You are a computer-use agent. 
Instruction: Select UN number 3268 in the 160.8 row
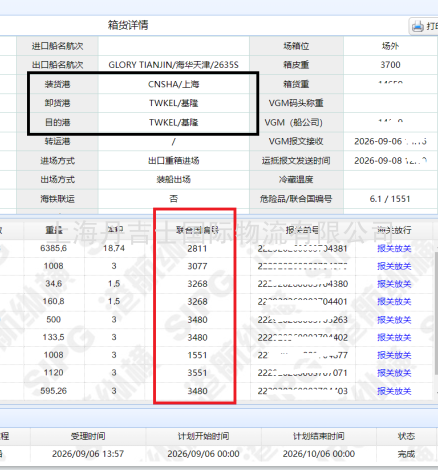pyautogui.click(x=197, y=302)
